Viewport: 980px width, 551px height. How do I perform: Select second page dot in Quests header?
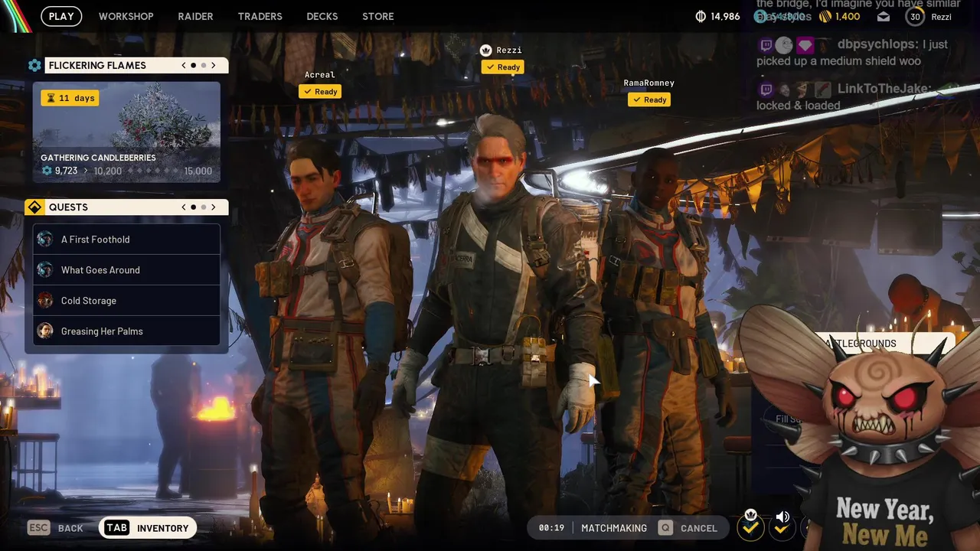[203, 207]
